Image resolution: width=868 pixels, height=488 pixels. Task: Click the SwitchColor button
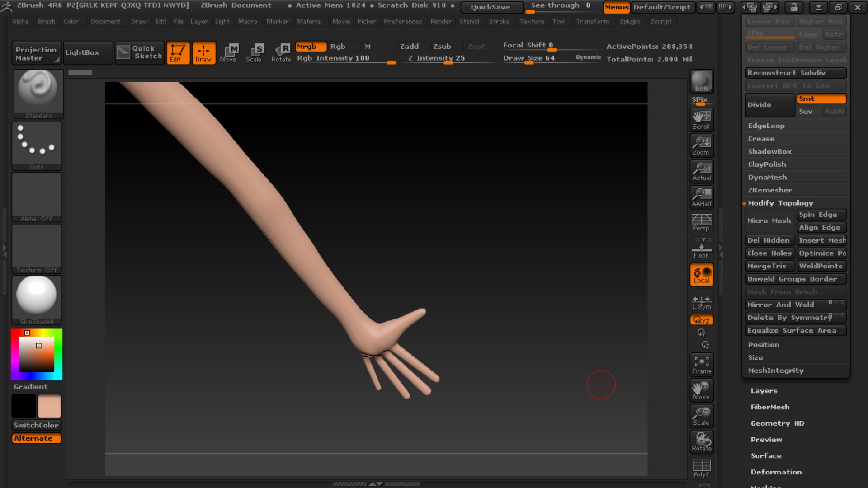[x=36, y=425]
